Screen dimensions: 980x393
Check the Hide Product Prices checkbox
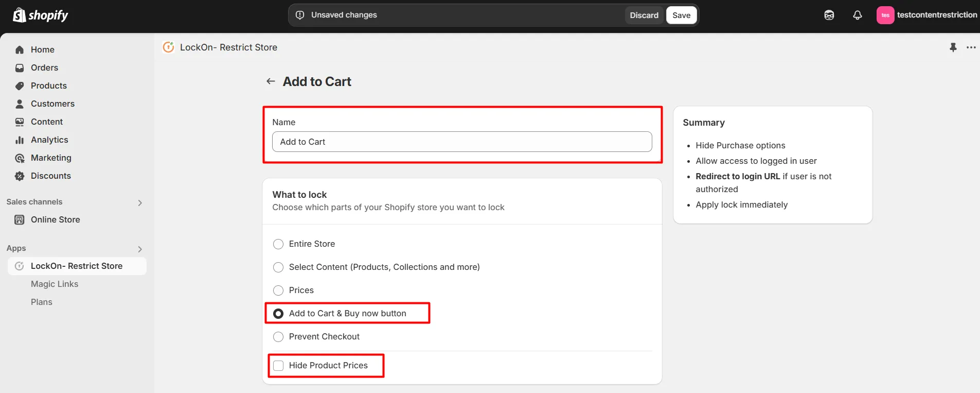click(278, 365)
